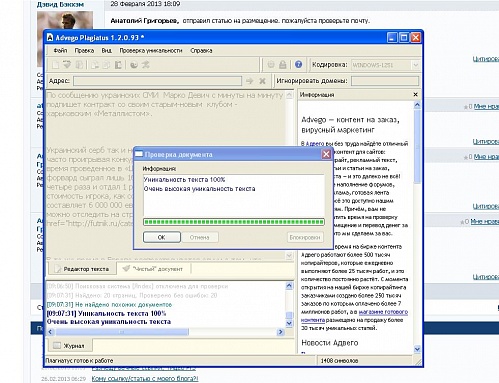Click the "Новости Адвего" heading
499x383 pixels.
point(330,342)
